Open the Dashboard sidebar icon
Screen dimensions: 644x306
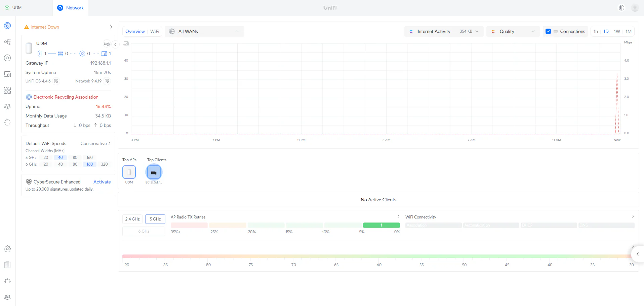pos(7,26)
